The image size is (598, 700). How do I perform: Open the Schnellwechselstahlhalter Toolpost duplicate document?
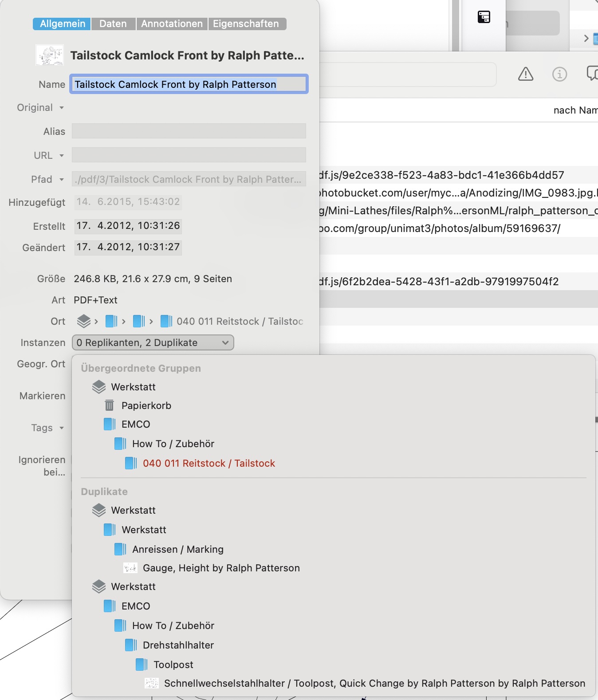374,683
